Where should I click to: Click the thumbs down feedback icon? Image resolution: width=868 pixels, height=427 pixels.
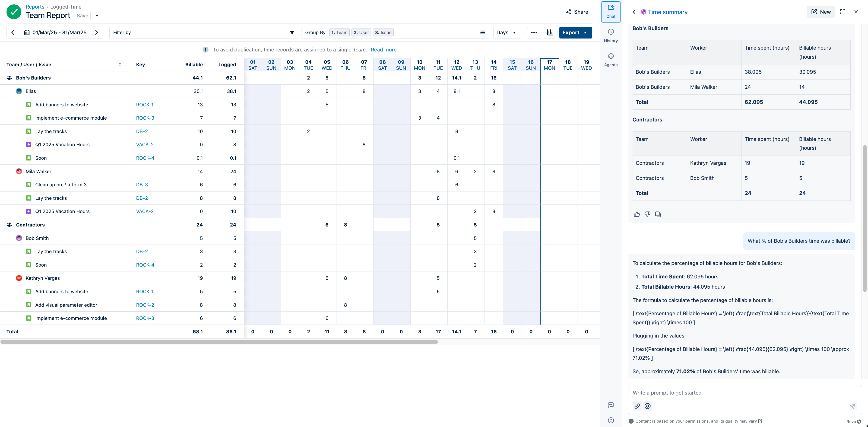(647, 214)
